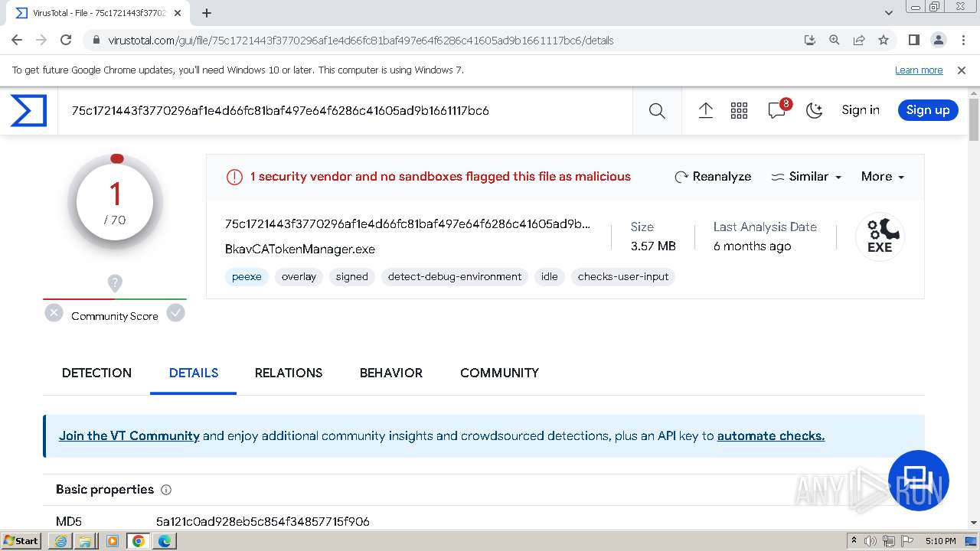Viewport: 980px width, 551px height.
Task: Click the browser forward arrow
Action: [41, 41]
